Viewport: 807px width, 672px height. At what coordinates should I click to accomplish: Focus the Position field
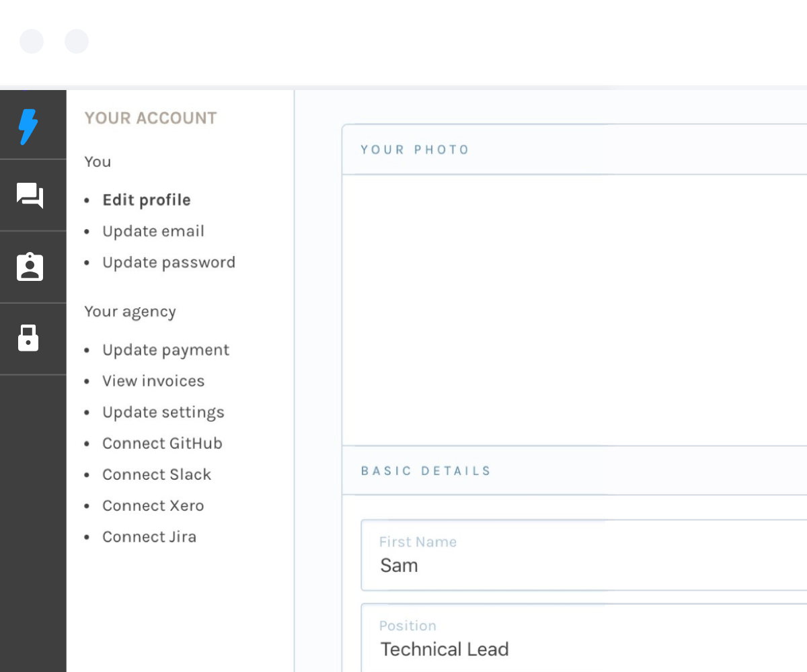coord(584,638)
